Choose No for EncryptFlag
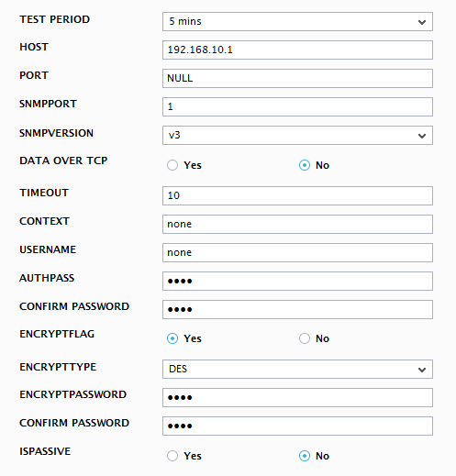Image resolution: width=456 pixels, height=476 pixels. [305, 338]
